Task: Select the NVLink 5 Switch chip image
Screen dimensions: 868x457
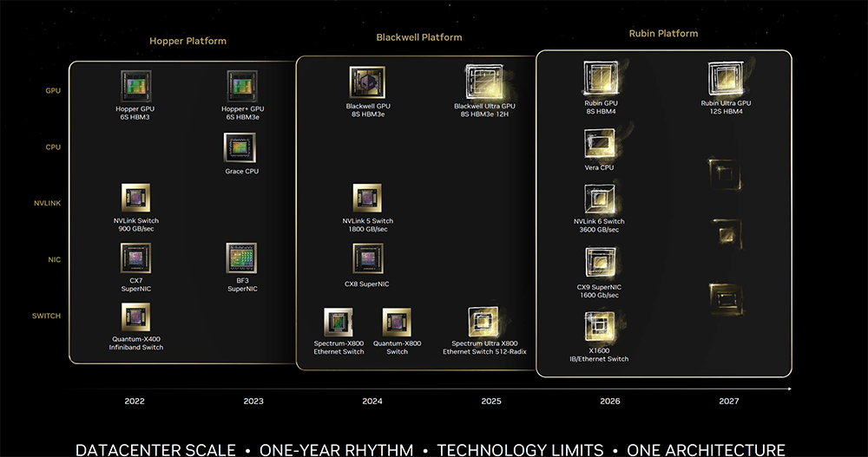Action: 367,198
